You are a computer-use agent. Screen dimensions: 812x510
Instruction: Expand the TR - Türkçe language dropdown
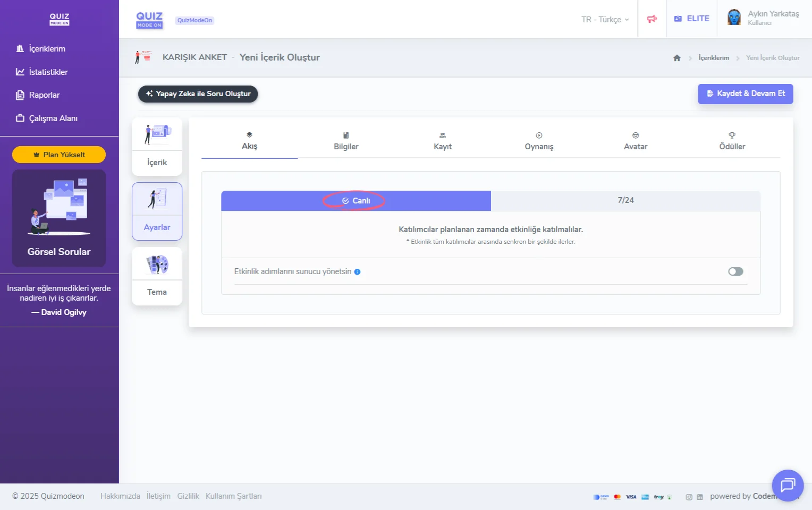605,20
